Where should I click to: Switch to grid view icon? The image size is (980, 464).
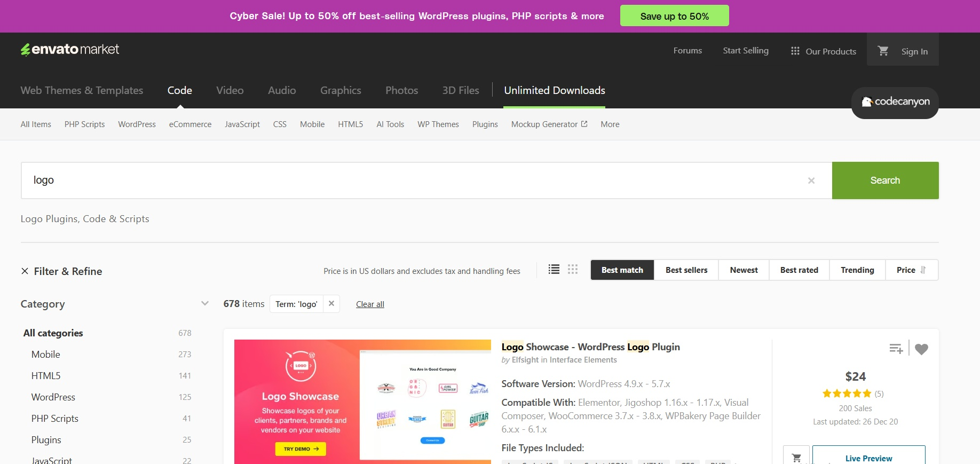(573, 270)
